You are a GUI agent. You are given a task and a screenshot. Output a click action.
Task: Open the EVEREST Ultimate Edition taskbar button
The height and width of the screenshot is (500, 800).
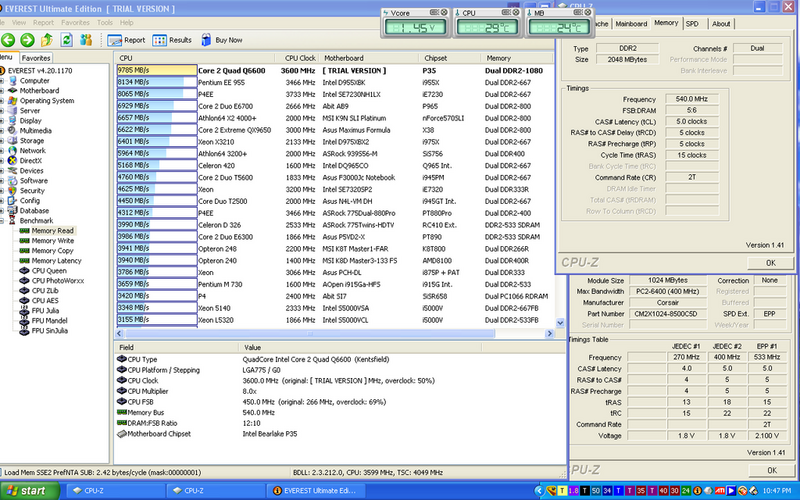pos(318,490)
